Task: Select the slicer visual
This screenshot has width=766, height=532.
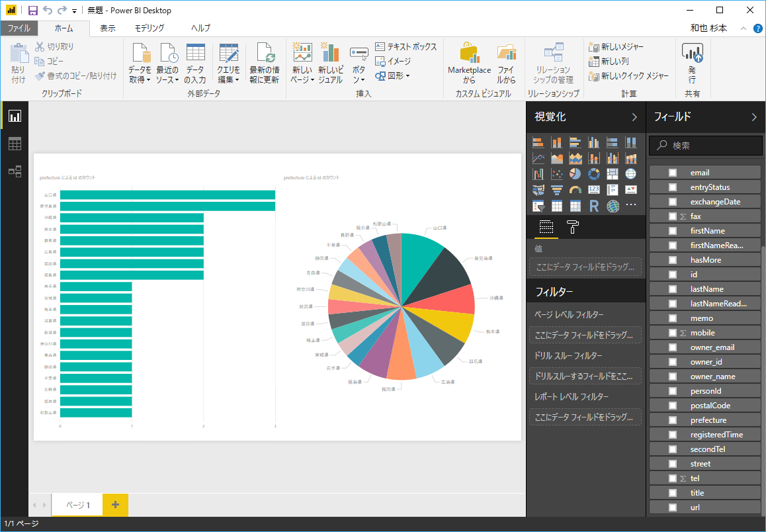Action: pyautogui.click(x=538, y=206)
